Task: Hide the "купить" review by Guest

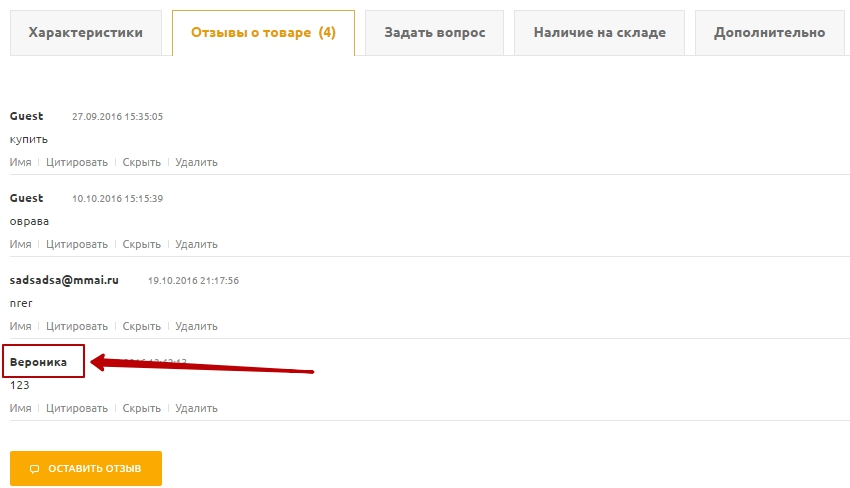Action: (x=141, y=162)
